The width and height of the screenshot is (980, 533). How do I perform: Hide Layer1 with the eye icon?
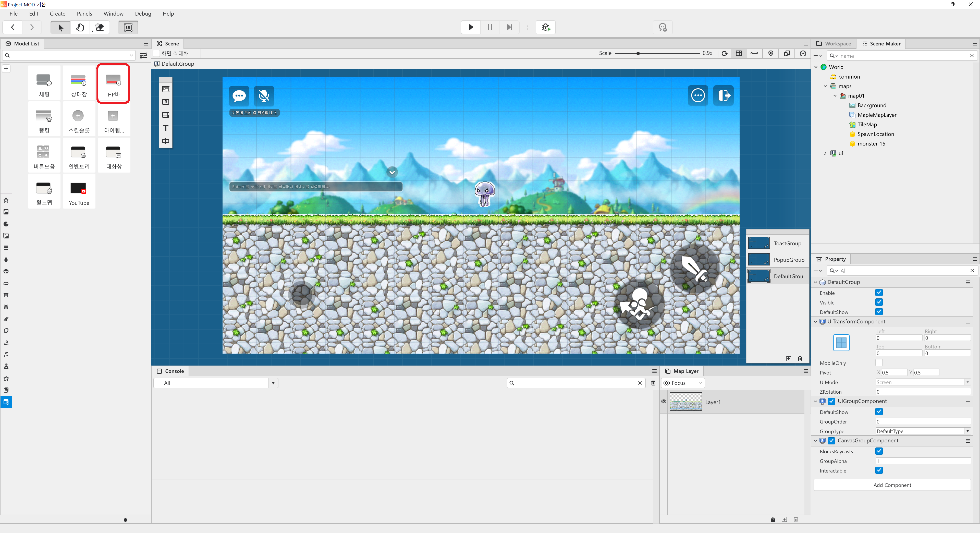point(664,402)
